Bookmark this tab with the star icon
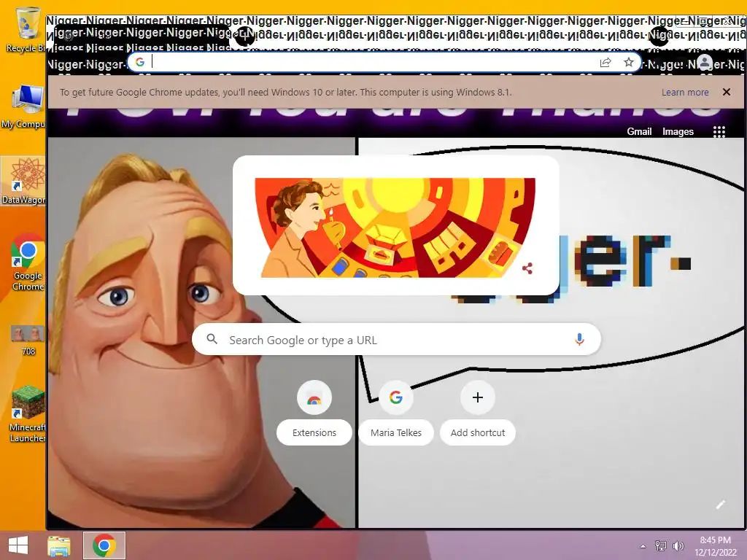Image resolution: width=747 pixels, height=560 pixels. tap(629, 63)
